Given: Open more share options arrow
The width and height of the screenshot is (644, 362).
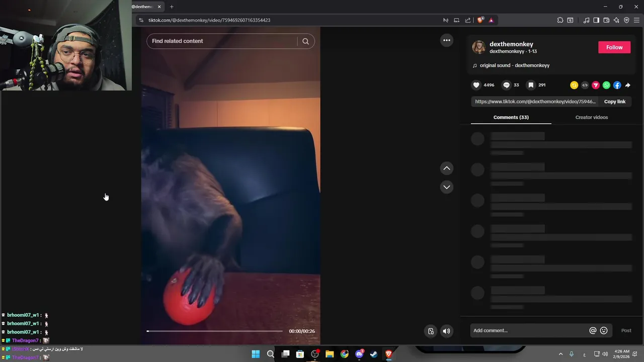Looking at the screenshot, I should [x=627, y=85].
